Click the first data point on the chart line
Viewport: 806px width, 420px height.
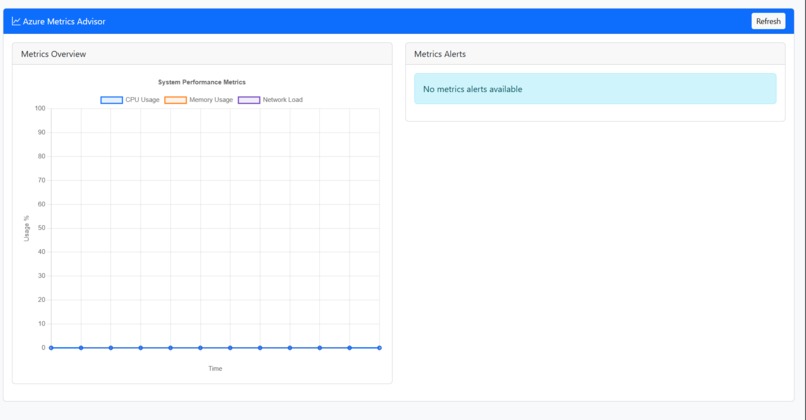(x=51, y=348)
